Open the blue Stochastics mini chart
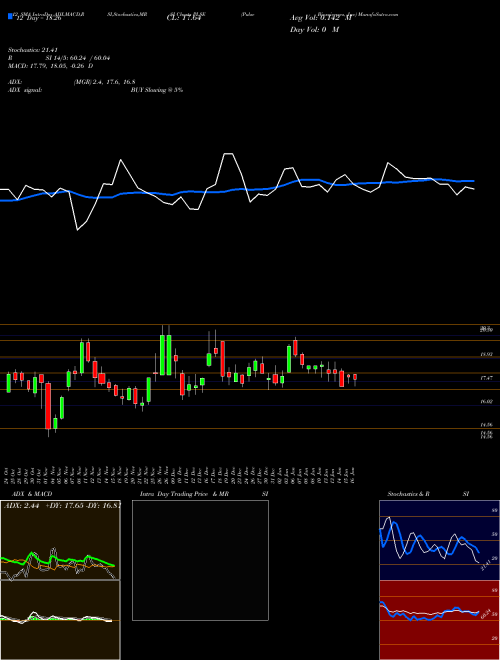 [439, 540]
